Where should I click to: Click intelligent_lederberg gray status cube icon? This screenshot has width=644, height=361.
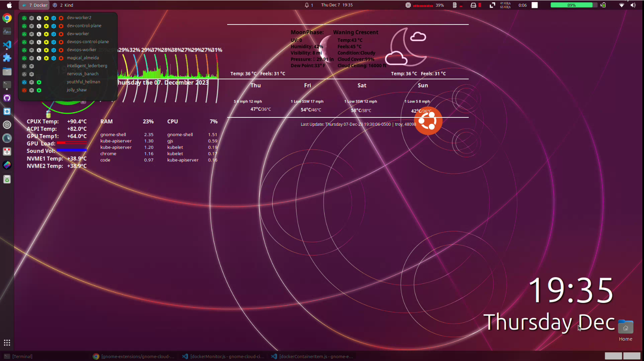tap(24, 66)
